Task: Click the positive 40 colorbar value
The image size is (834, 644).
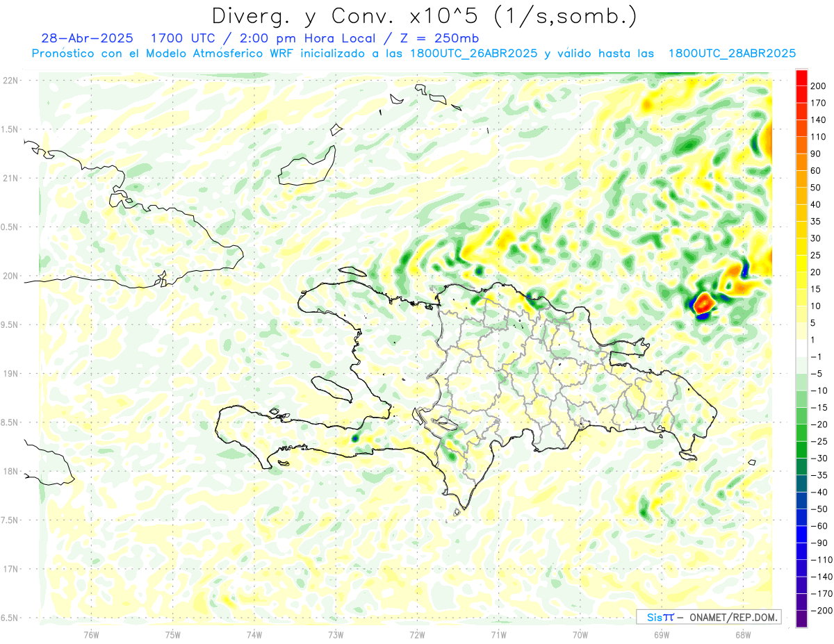Action: (815, 204)
